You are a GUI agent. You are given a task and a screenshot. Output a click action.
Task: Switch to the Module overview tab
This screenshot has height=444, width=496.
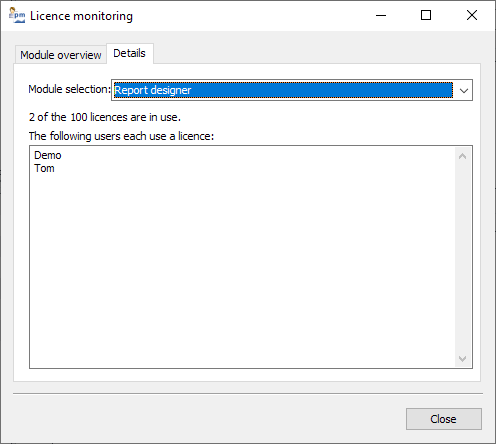[x=61, y=55]
